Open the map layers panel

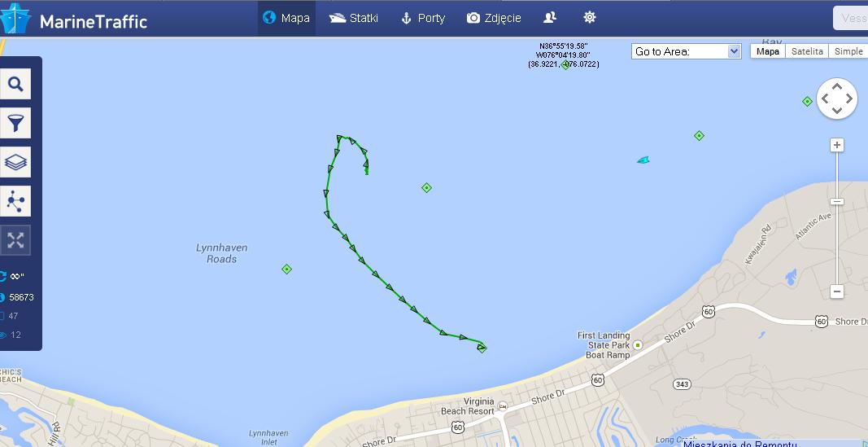[15, 162]
